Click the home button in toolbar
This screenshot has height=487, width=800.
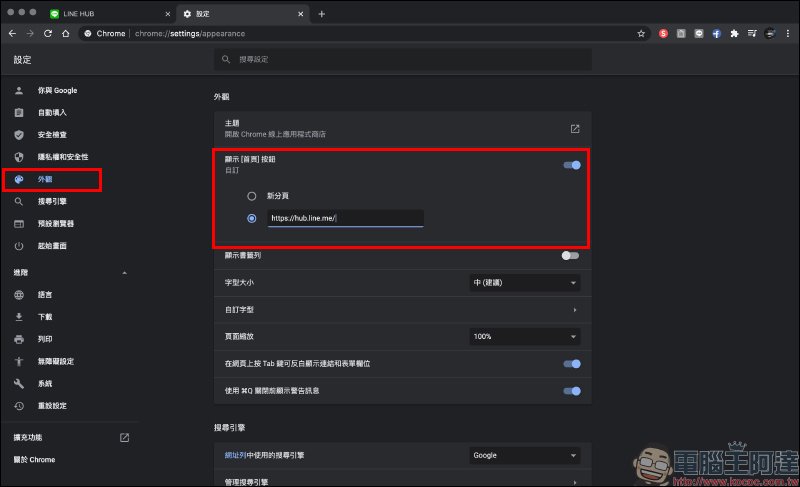pos(66,33)
